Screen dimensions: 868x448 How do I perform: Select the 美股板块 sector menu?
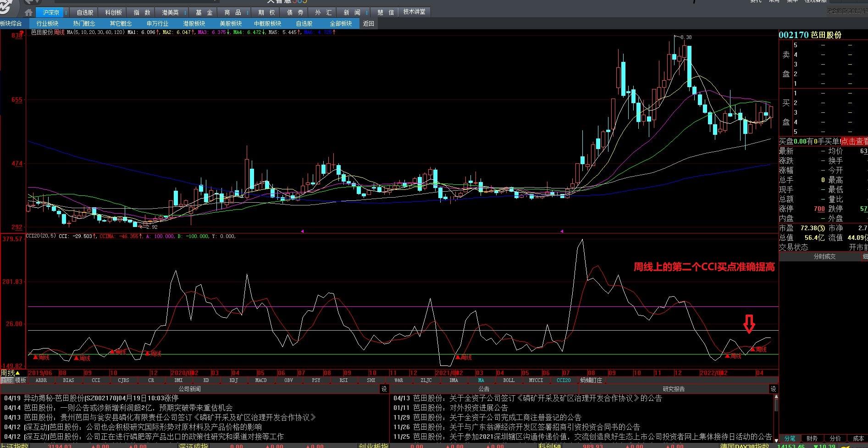point(231,23)
